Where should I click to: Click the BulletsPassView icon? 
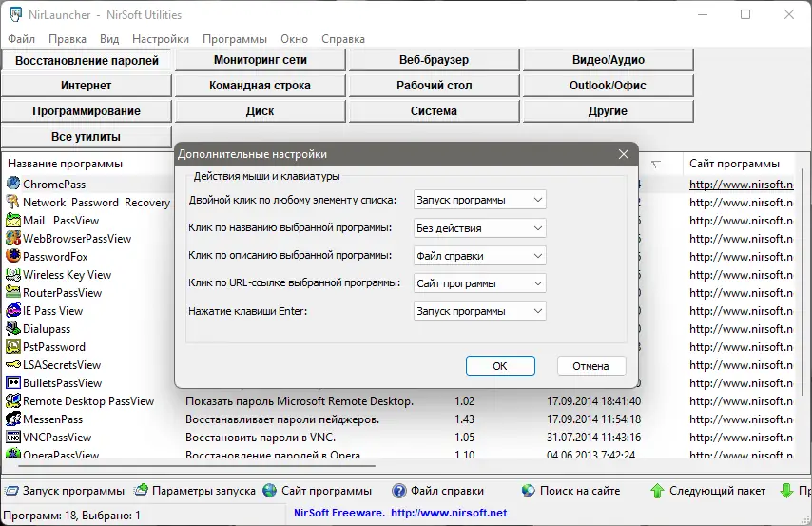pyautogui.click(x=13, y=383)
